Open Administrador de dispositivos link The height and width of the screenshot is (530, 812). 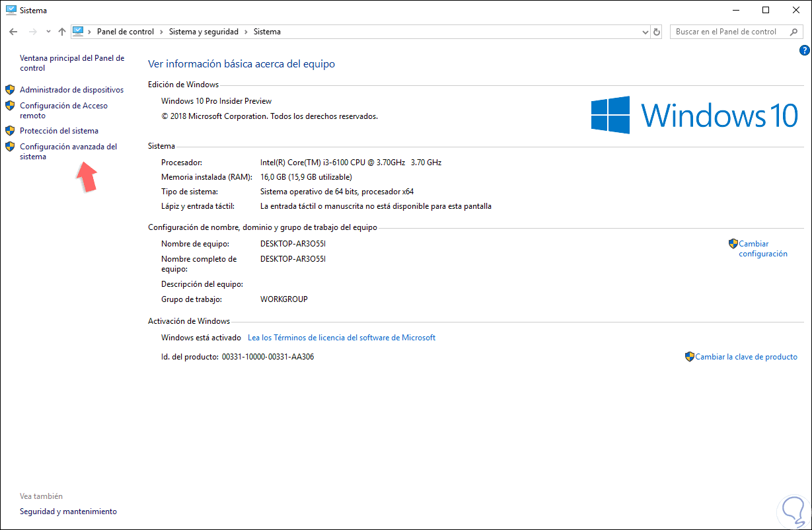tap(71, 90)
